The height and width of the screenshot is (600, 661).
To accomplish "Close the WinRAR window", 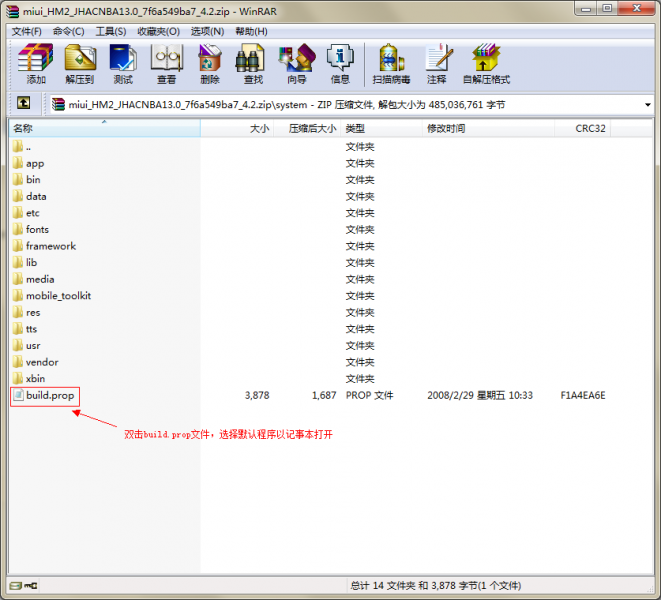I will tap(637, 9).
